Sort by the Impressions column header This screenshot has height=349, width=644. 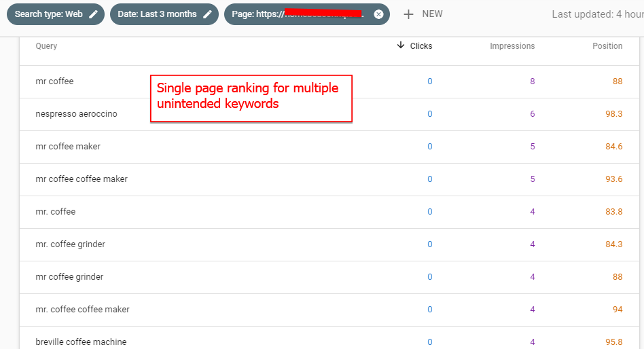[512, 46]
